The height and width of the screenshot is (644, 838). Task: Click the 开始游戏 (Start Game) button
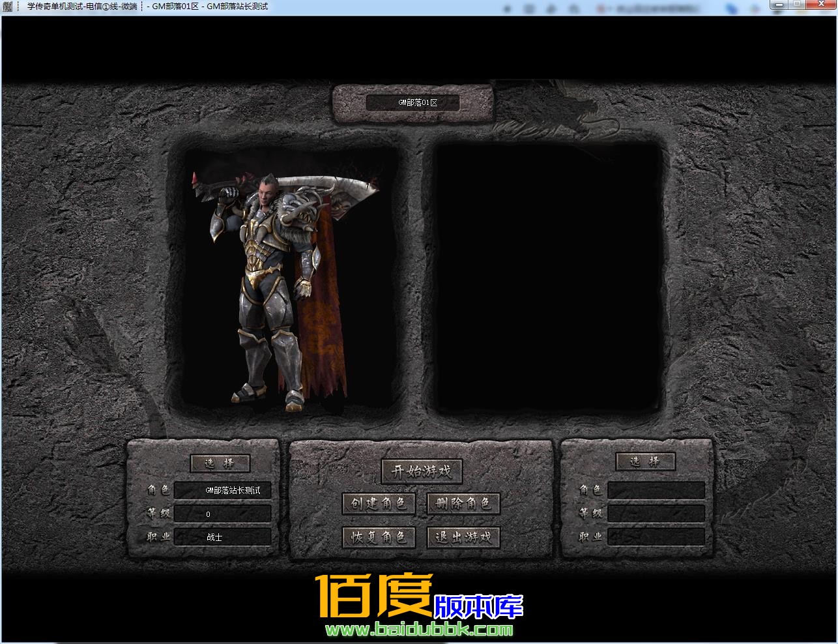tap(421, 471)
